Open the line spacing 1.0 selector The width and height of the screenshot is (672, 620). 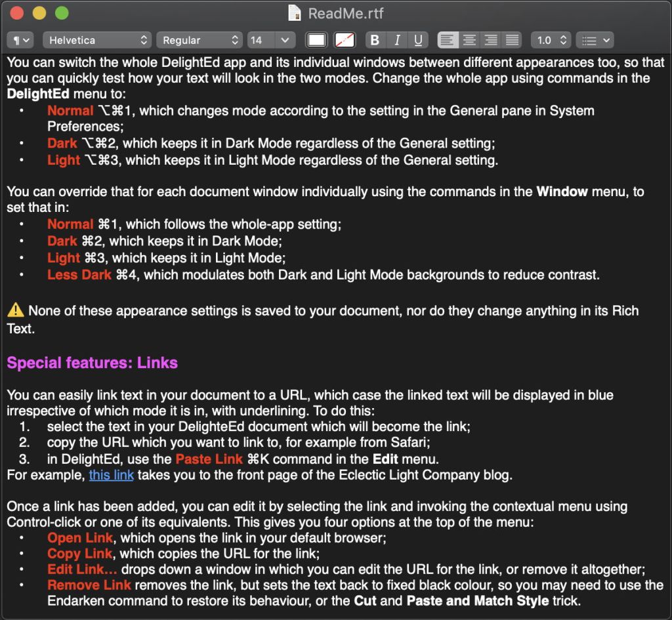tap(550, 40)
